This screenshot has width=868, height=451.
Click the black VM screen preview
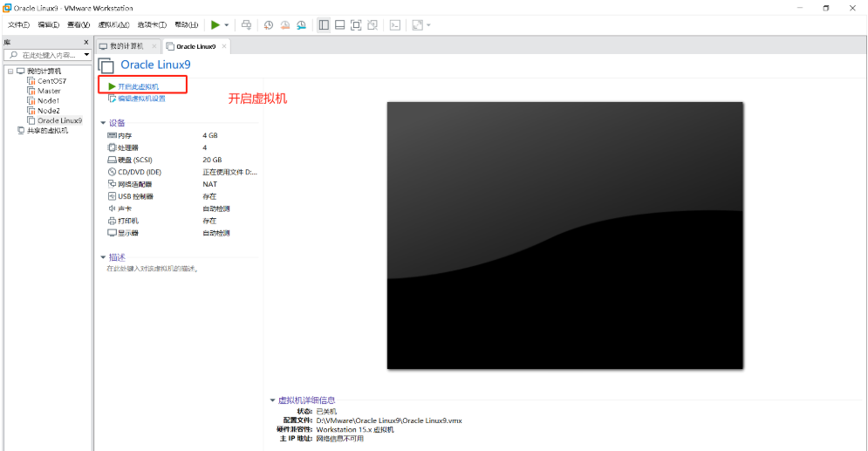tap(564, 236)
